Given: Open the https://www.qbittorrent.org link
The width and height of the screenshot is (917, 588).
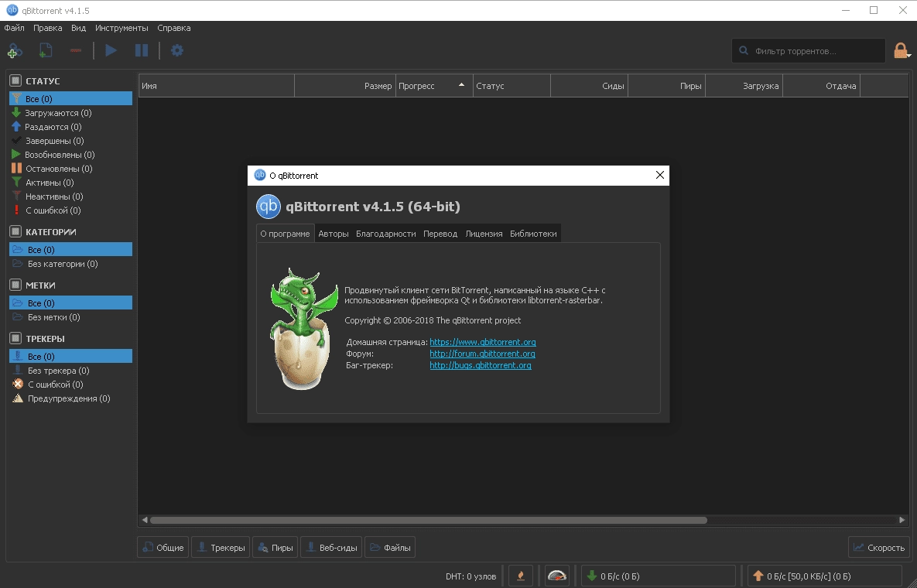Looking at the screenshot, I should coord(482,342).
